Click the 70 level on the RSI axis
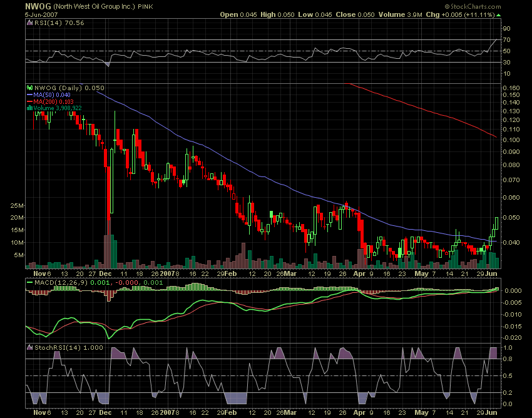This screenshot has width=532, height=418. click(x=507, y=39)
